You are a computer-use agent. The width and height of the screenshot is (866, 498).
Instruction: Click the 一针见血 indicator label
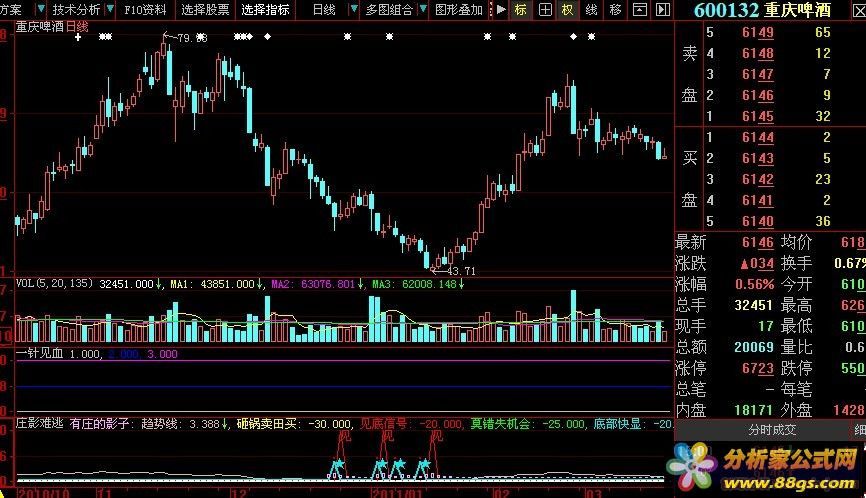click(39, 353)
